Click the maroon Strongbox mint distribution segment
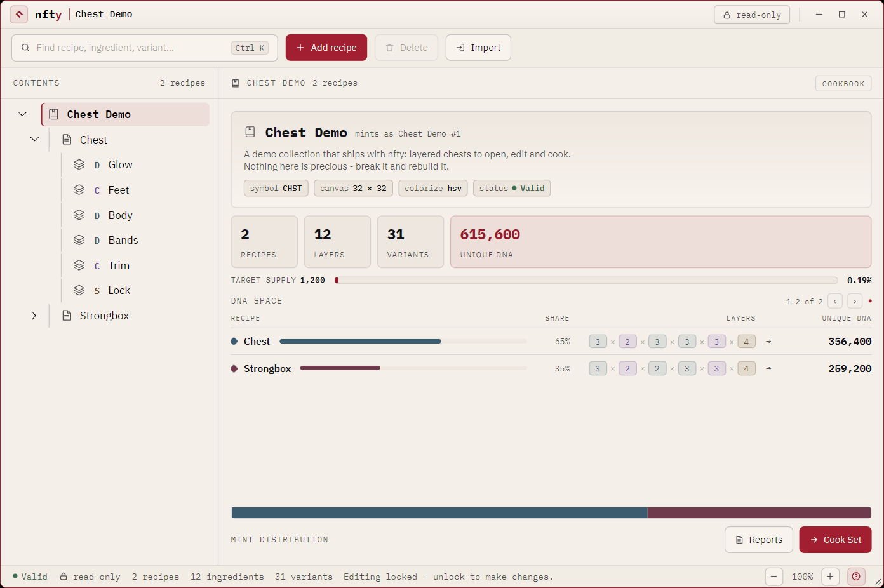Screen dimensions: 884x588 click(x=759, y=512)
